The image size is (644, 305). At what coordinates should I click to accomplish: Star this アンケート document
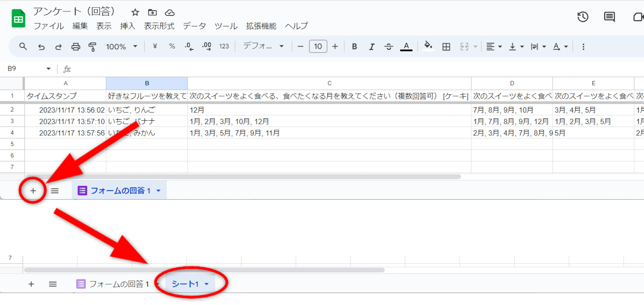point(135,13)
